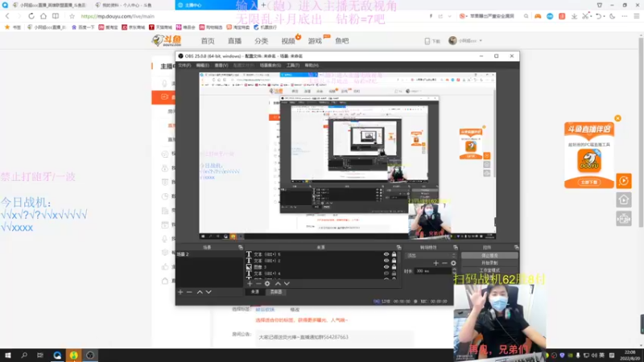Click the browser search magnifier icon
644x362 pixels.
526,16
